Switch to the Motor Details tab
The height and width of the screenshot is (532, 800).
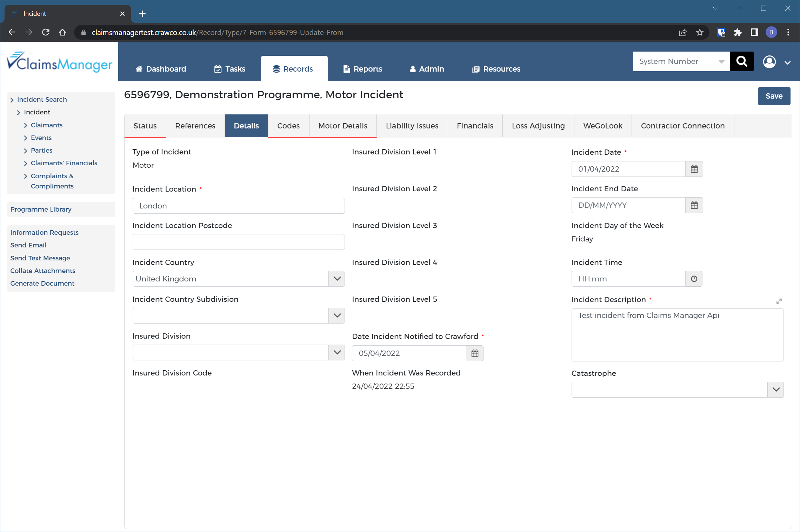click(x=343, y=126)
